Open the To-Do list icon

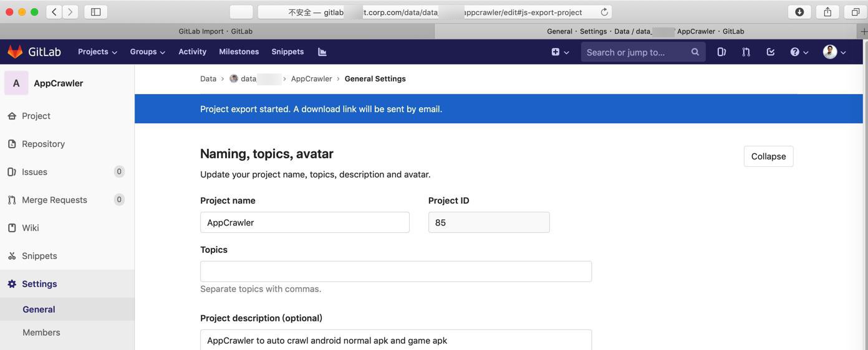coord(770,52)
